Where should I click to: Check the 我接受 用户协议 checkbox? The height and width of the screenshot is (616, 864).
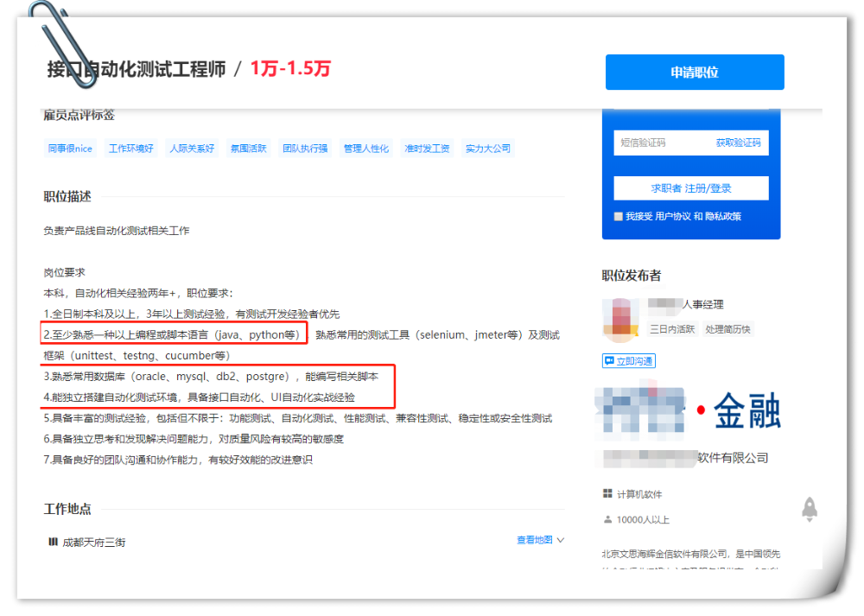(x=619, y=217)
